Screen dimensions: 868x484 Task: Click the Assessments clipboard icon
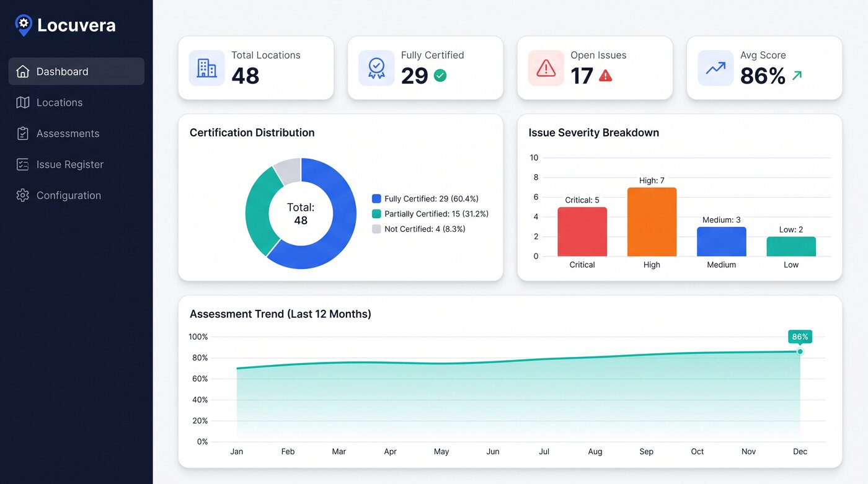pyautogui.click(x=23, y=133)
